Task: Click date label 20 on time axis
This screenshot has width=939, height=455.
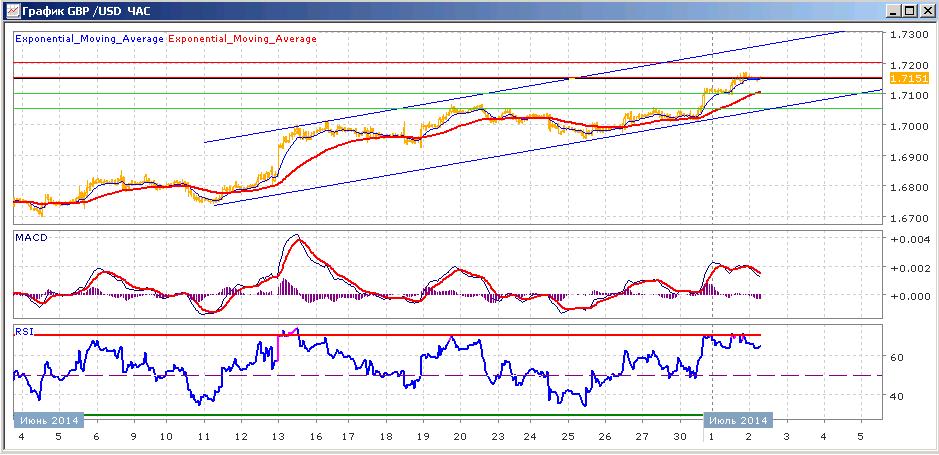Action: click(460, 436)
